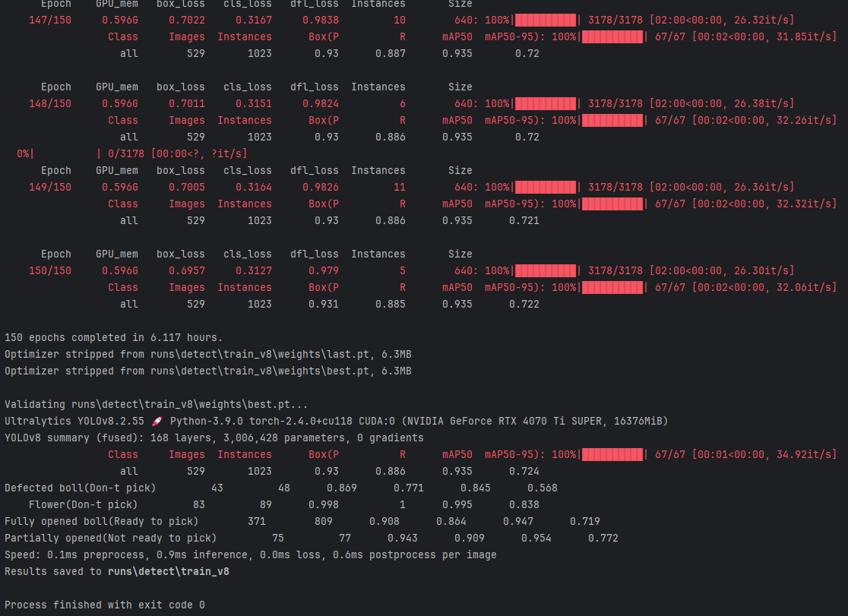Click the Partially opened mAP50 value 0.954

pos(536,539)
